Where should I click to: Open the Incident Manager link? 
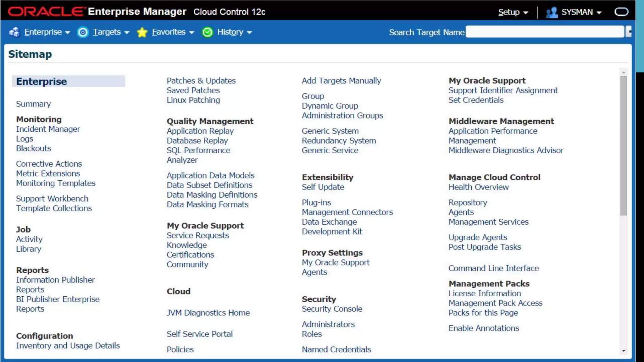[48, 129]
